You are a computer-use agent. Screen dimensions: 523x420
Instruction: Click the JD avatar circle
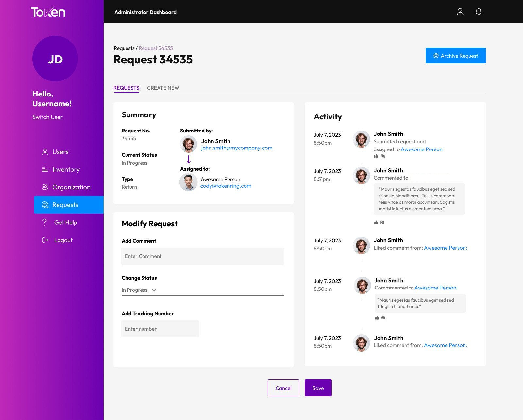(x=55, y=59)
